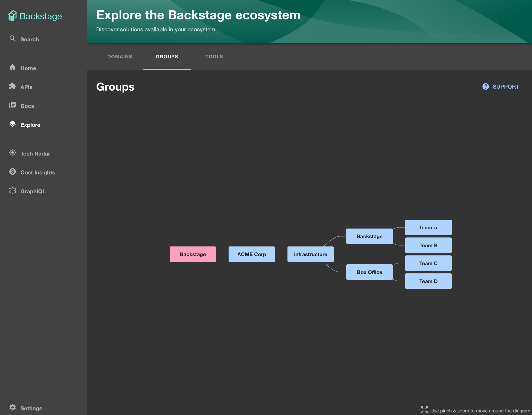Click the SUPPORT button
Image resolution: width=532 pixels, height=415 pixels.
point(501,87)
